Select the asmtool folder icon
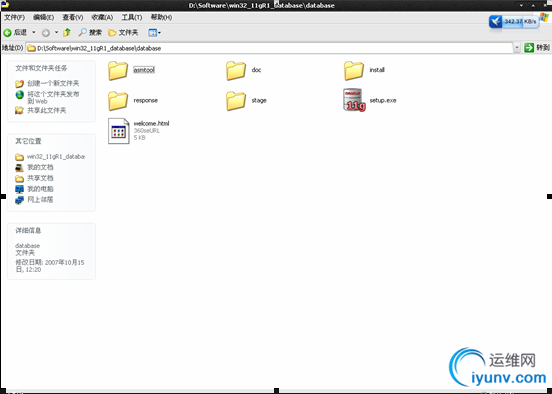 coord(118,70)
